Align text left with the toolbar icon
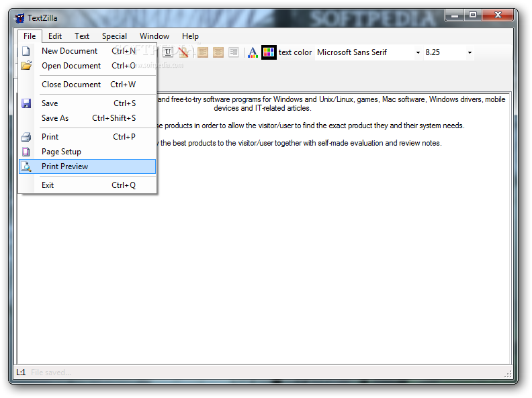The image size is (532, 398). click(x=203, y=52)
